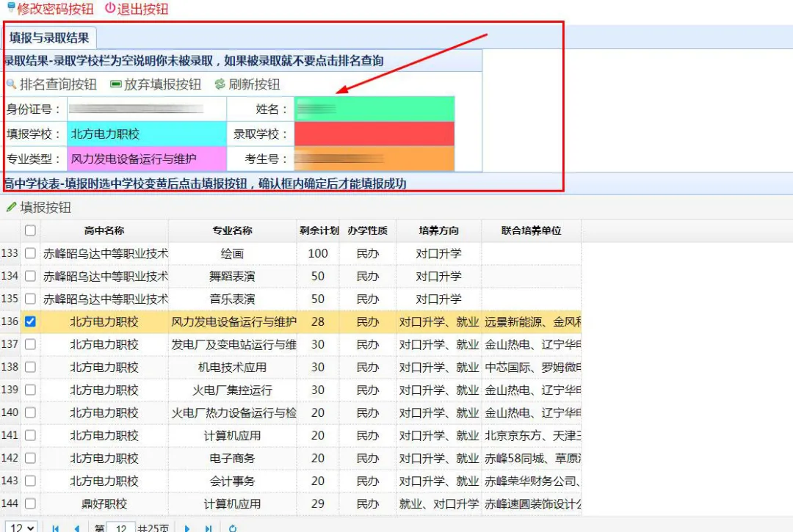
Task: Click the 剩余计划 column header
Action: [318, 230]
